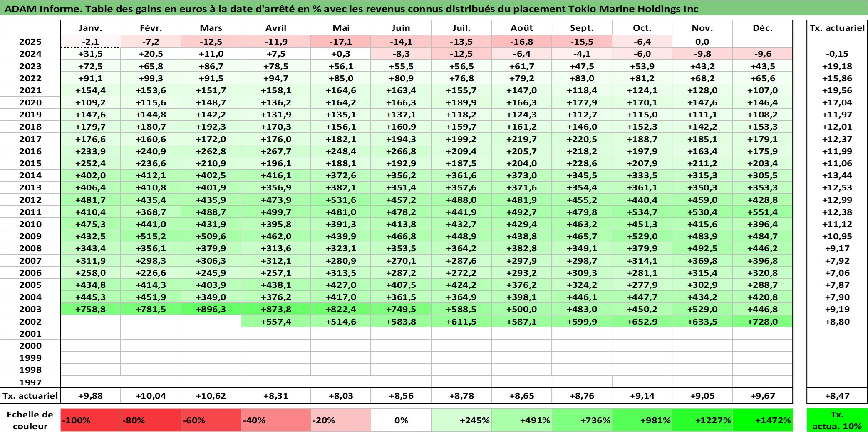The width and height of the screenshot is (868, 432).
Task: Click the -20% pink color swatch
Action: click(341, 420)
